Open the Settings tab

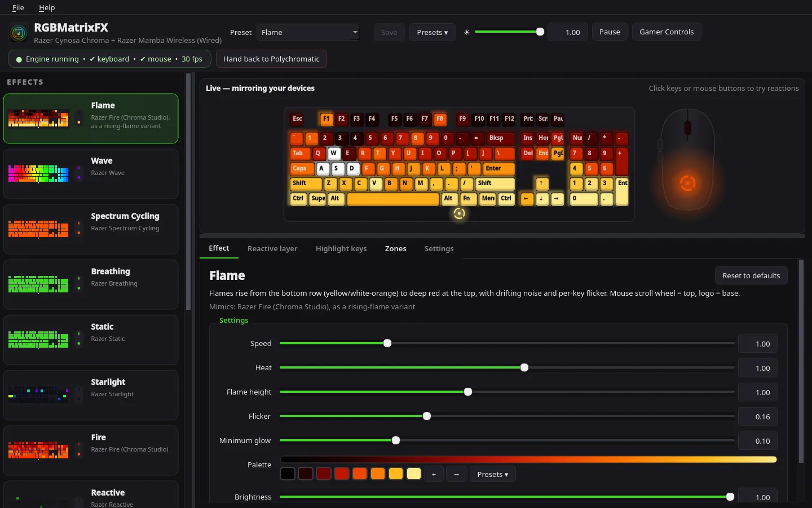pyautogui.click(x=439, y=248)
